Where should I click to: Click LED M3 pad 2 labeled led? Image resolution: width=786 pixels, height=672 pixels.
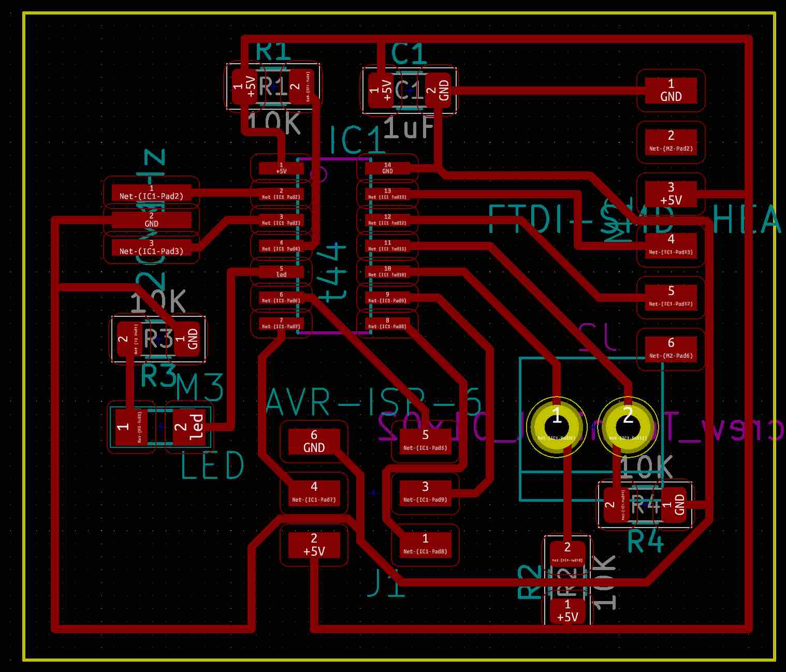pos(189,427)
